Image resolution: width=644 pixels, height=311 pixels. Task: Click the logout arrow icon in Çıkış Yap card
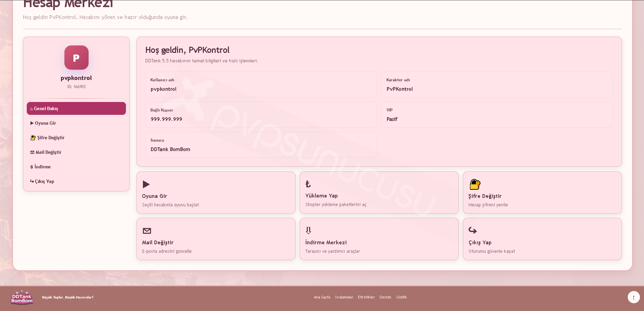(472, 230)
